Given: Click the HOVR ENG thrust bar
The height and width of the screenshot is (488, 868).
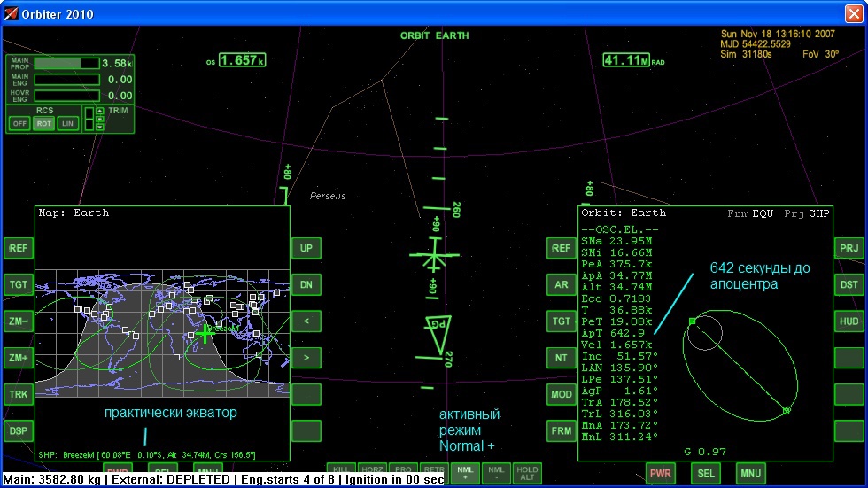Looking at the screenshot, I should 67,95.
